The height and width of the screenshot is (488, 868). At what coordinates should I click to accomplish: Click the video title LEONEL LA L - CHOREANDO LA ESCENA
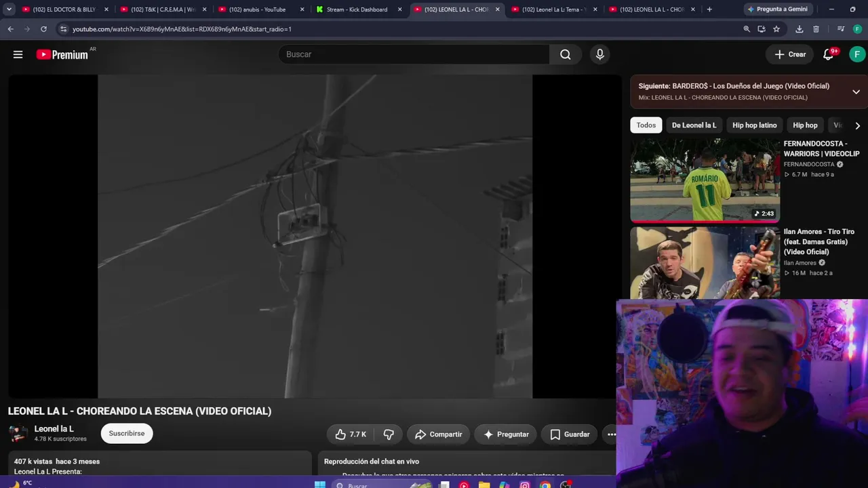point(140,411)
